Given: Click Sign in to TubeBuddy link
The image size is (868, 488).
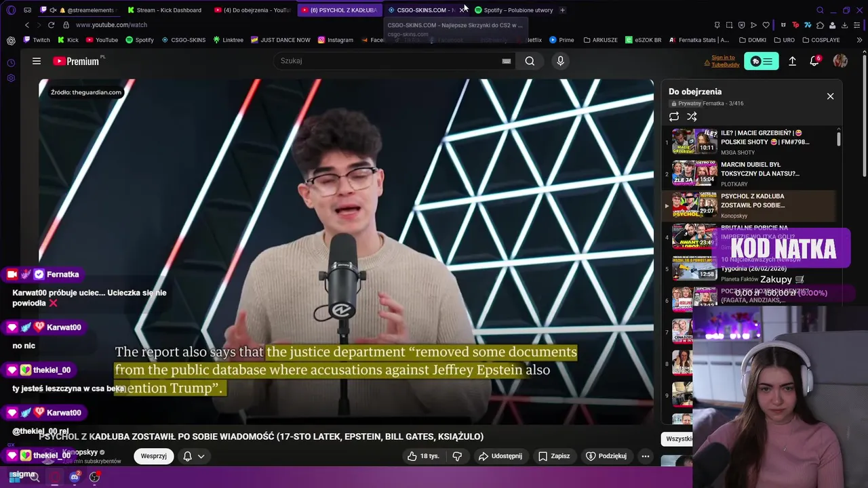Looking at the screenshot, I should click(x=725, y=61).
